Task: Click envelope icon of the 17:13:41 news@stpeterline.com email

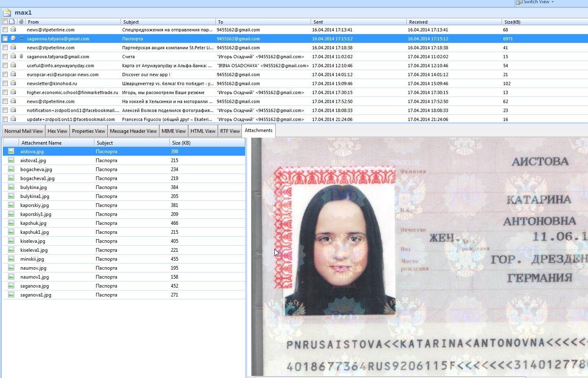Action: (13, 29)
